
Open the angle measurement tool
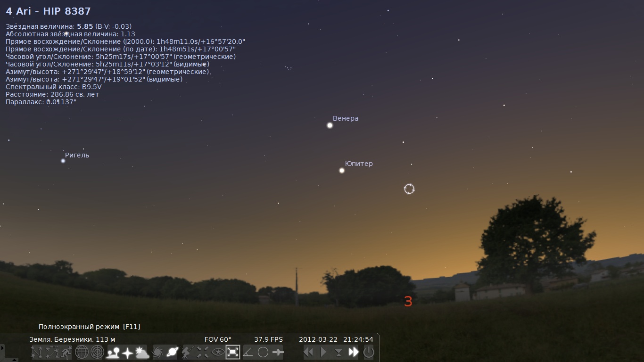click(x=248, y=352)
